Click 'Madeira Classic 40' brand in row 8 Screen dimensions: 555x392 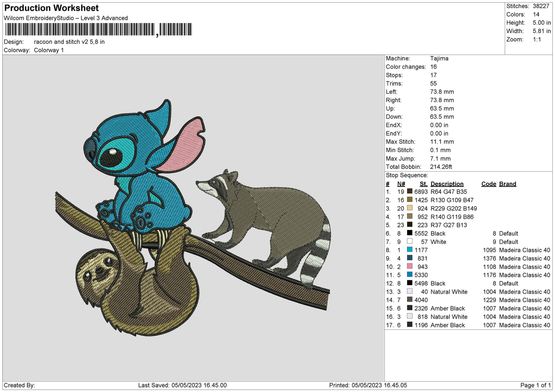525,250
